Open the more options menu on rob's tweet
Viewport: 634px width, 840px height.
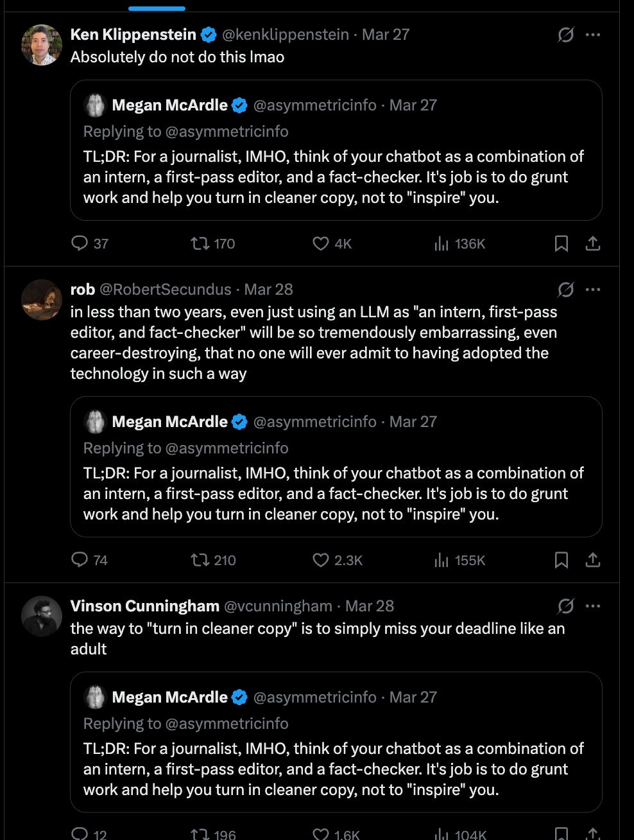point(593,289)
